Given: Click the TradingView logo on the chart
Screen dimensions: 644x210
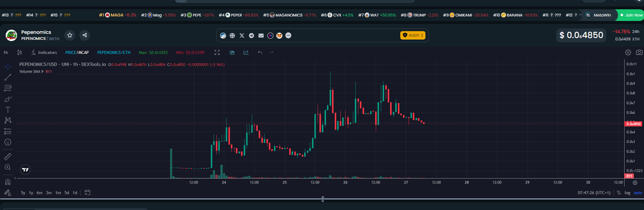Looking at the screenshot, I should (x=26, y=169).
